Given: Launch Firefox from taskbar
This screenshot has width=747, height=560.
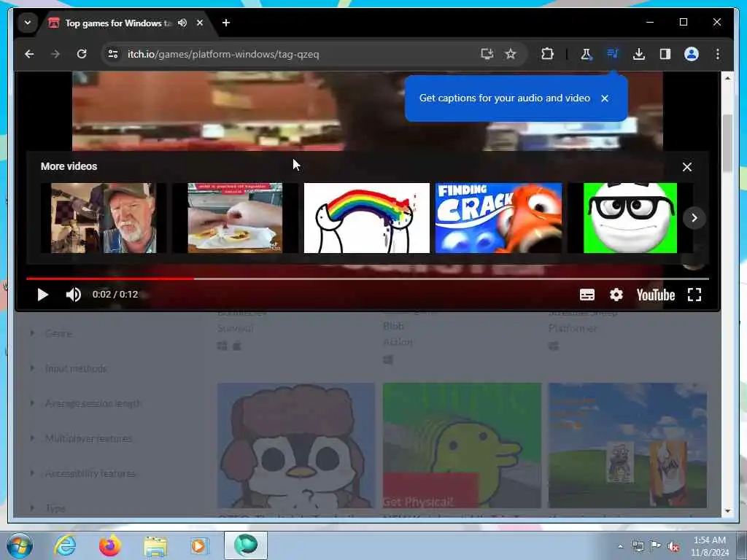Looking at the screenshot, I should (x=109, y=545).
